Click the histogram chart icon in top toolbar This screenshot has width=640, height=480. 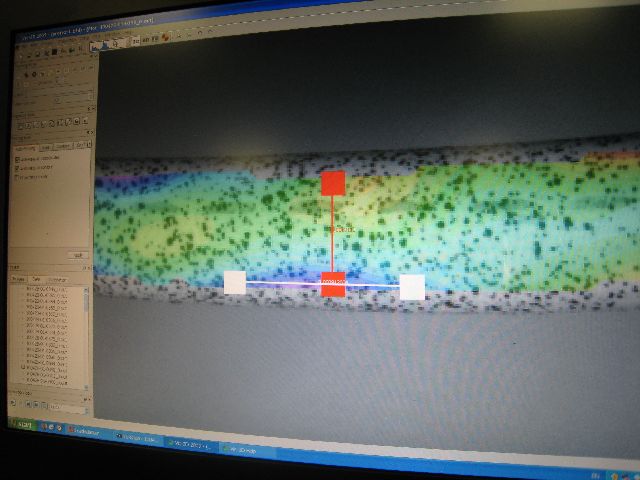pos(95,47)
